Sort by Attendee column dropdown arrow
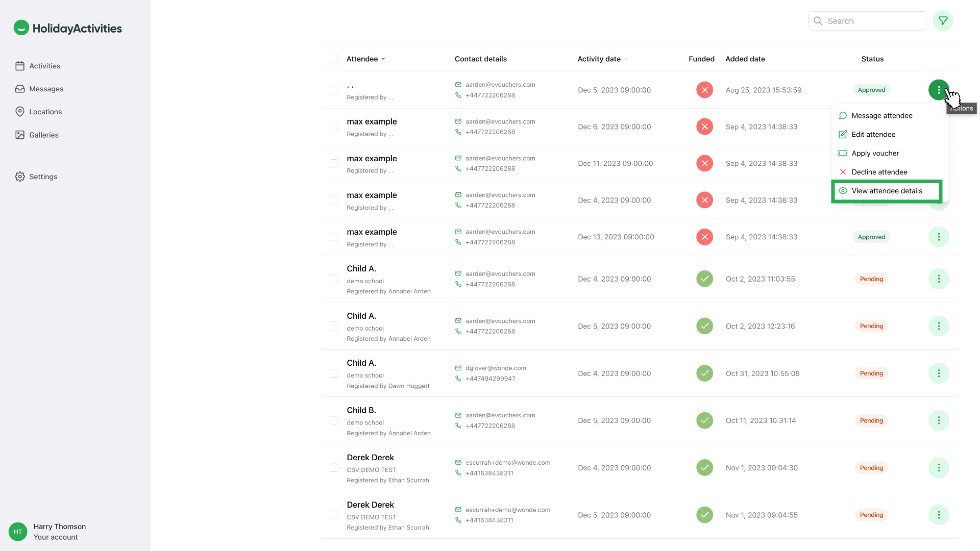Screen dimensions: 980x551 pyautogui.click(x=383, y=59)
